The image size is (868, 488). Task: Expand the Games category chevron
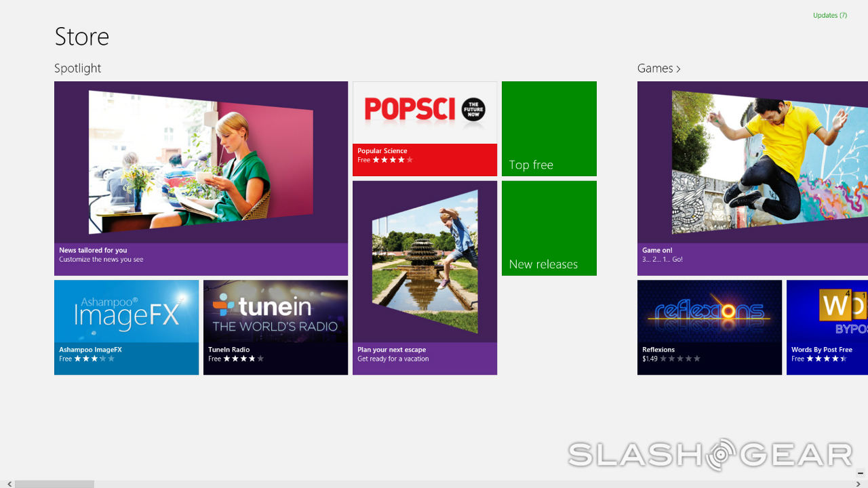click(678, 68)
